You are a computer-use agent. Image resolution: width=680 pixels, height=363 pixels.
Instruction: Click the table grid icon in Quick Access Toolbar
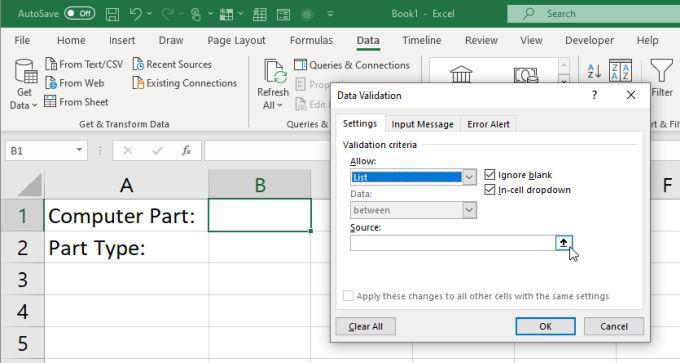pyautogui.click(x=259, y=14)
